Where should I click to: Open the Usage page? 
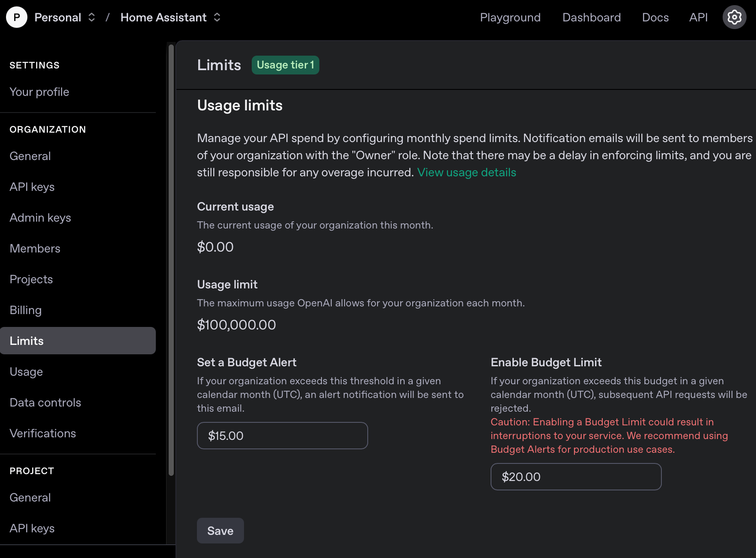[26, 371]
